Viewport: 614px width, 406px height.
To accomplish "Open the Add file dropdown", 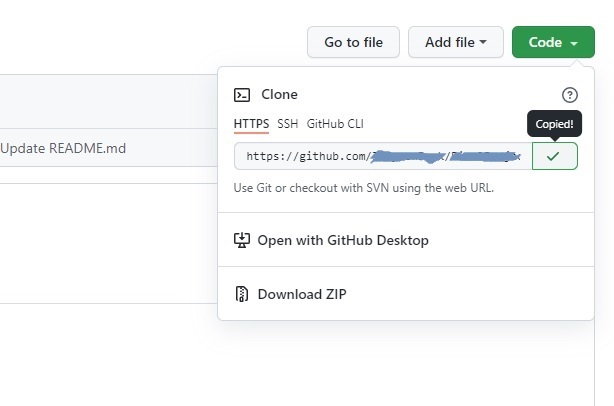I will tap(456, 42).
